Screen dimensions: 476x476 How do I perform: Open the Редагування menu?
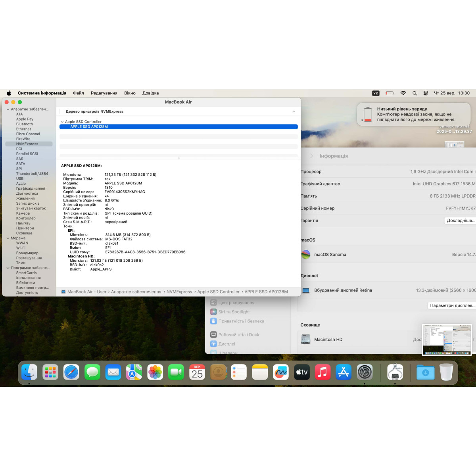(104, 93)
